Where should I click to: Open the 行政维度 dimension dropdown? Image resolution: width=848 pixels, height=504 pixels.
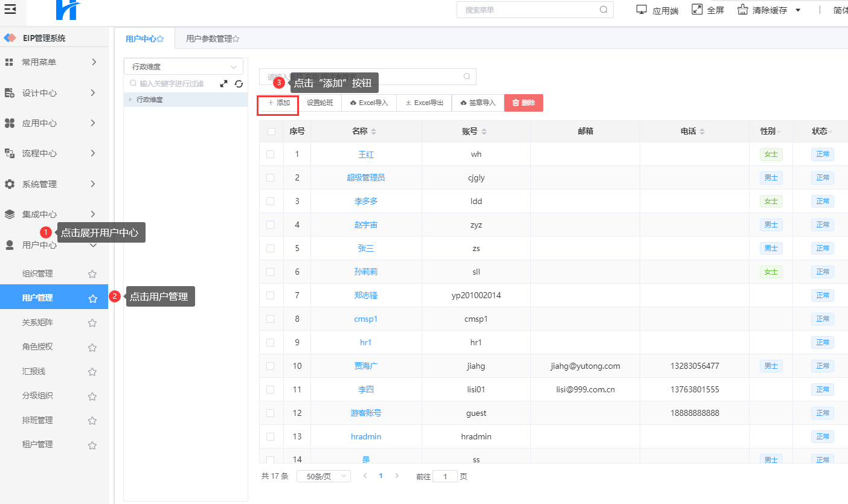click(183, 67)
